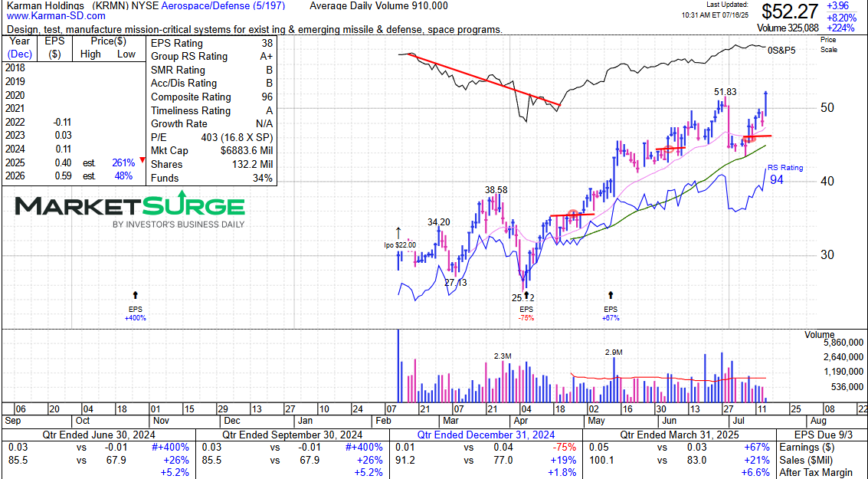Select the Mkt Cap $6883.6 Mil row
The width and height of the screenshot is (868, 479).
pyautogui.click(x=212, y=151)
